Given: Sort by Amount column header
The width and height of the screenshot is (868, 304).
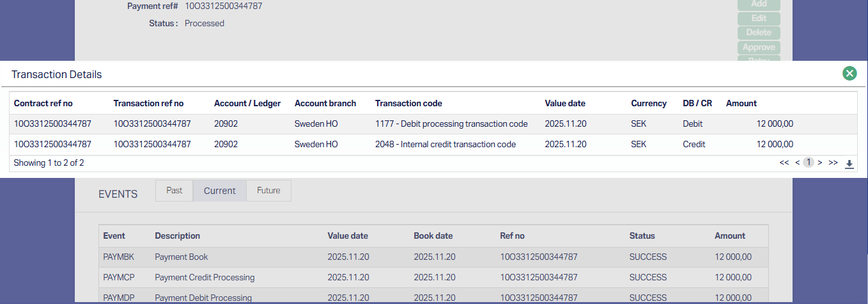Looking at the screenshot, I should [741, 103].
